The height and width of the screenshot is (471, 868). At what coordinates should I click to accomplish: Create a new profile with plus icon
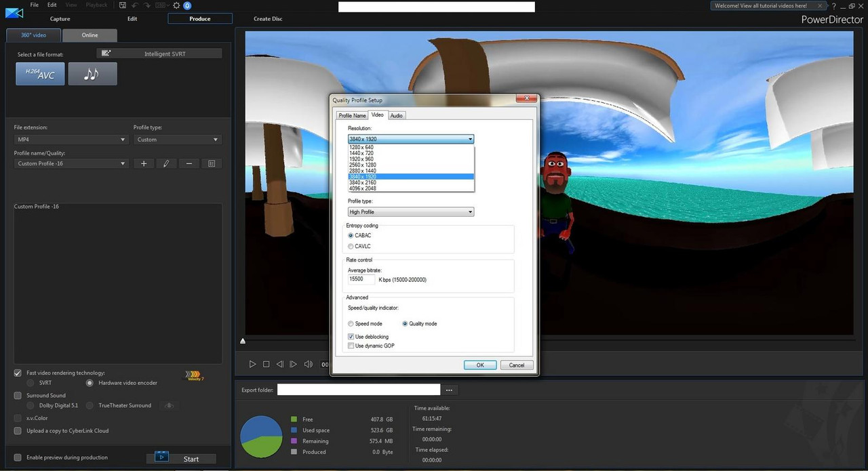[144, 163]
